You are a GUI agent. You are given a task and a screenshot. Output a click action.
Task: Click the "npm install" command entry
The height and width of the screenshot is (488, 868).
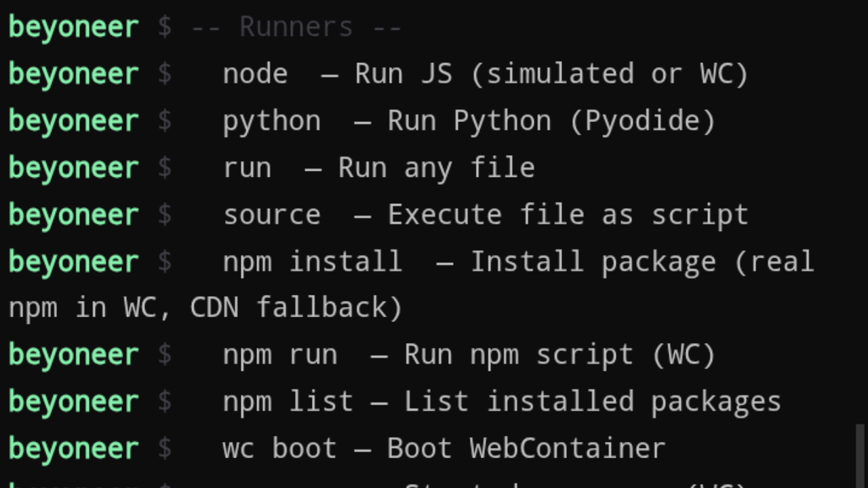pyautogui.click(x=312, y=261)
